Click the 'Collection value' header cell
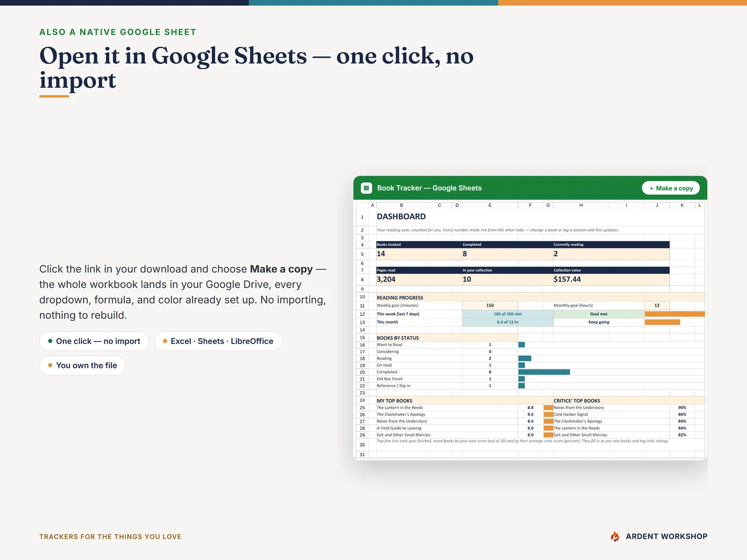This screenshot has height=560, width=747. coord(611,270)
